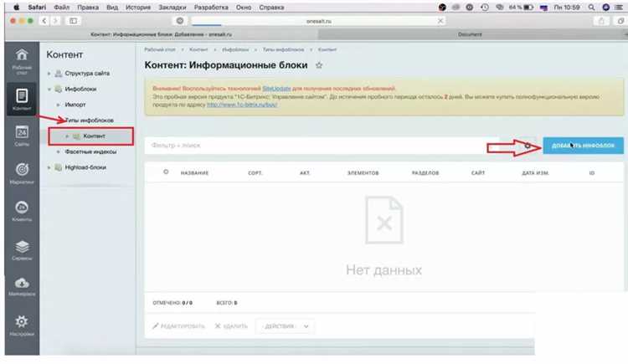This screenshot has width=628, height=364.
Task: Click the shield icon left of the address bar
Action: tap(180, 21)
